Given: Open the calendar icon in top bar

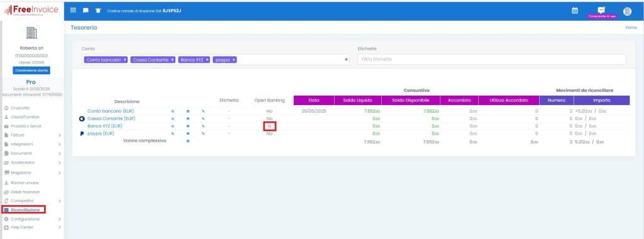Looking at the screenshot, I should 575,11.
